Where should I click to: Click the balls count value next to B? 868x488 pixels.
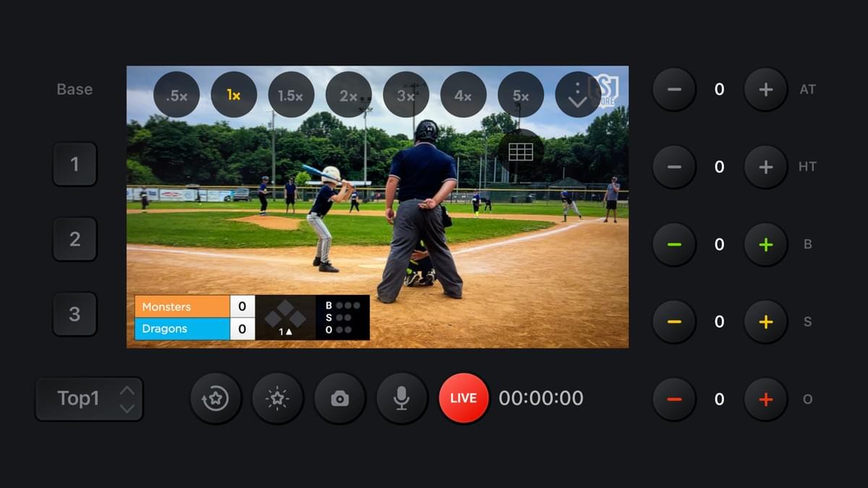click(720, 244)
